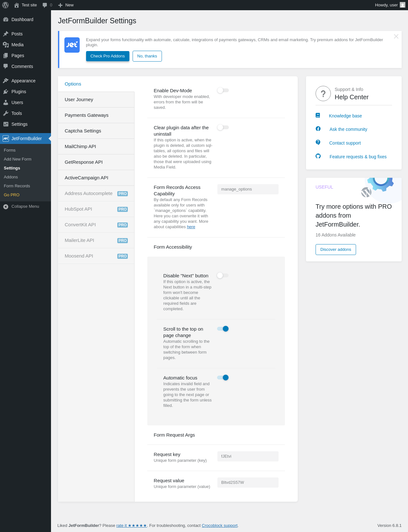
Task: Click the JetFormBuilder jet icon in sidebar
Action: point(6,139)
